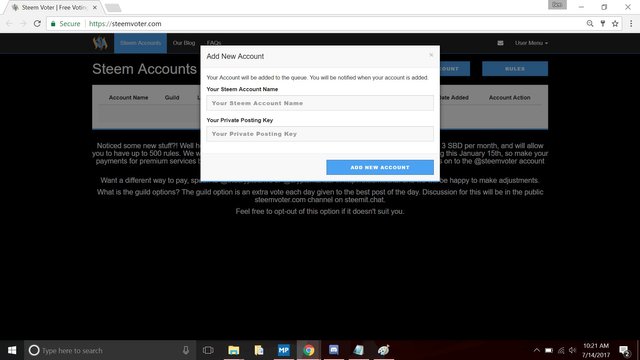Focus the Your Private Posting Key field
Screen dimensions: 640x360
tap(320, 134)
